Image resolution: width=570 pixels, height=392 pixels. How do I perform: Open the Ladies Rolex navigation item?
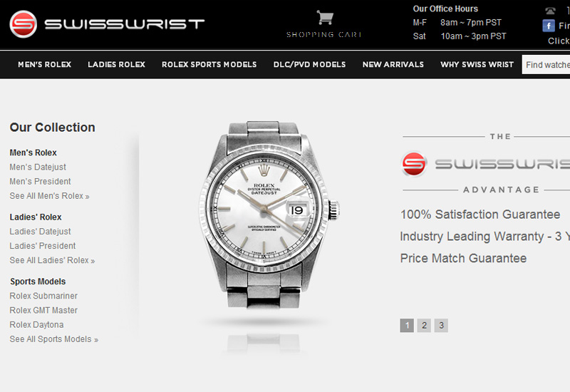tap(116, 64)
